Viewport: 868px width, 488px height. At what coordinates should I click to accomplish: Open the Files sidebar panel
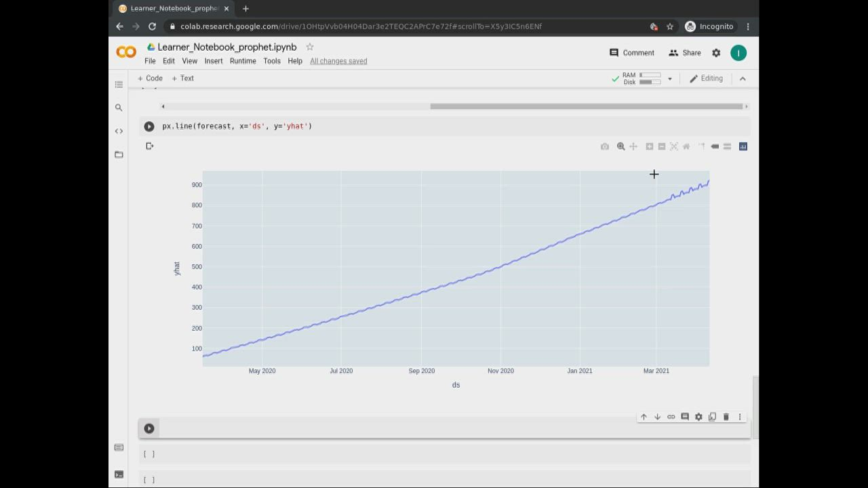coord(119,155)
